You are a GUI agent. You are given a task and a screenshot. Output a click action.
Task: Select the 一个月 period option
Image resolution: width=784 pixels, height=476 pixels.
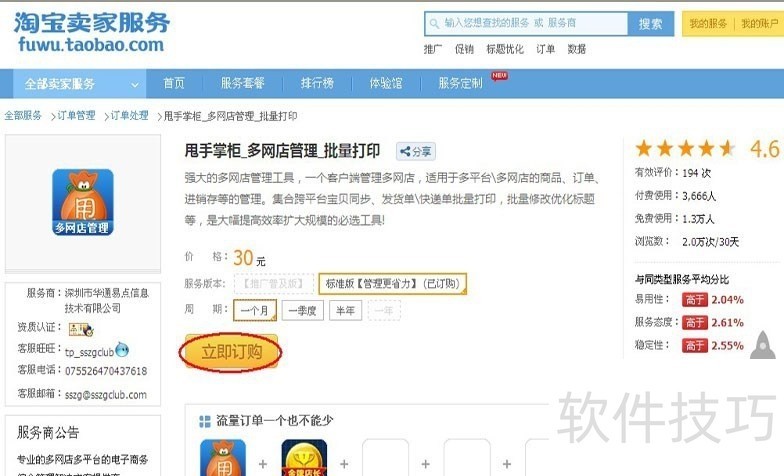pos(255,310)
